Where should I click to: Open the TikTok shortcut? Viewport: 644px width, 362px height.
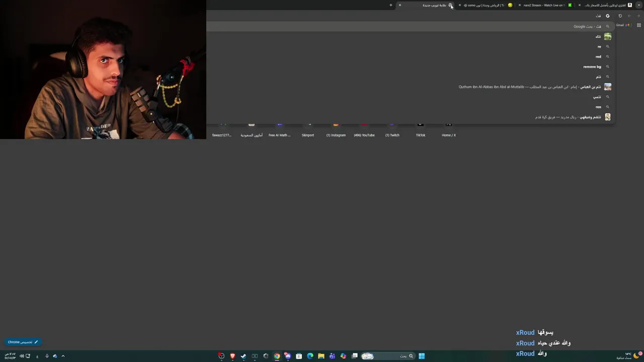click(x=421, y=131)
